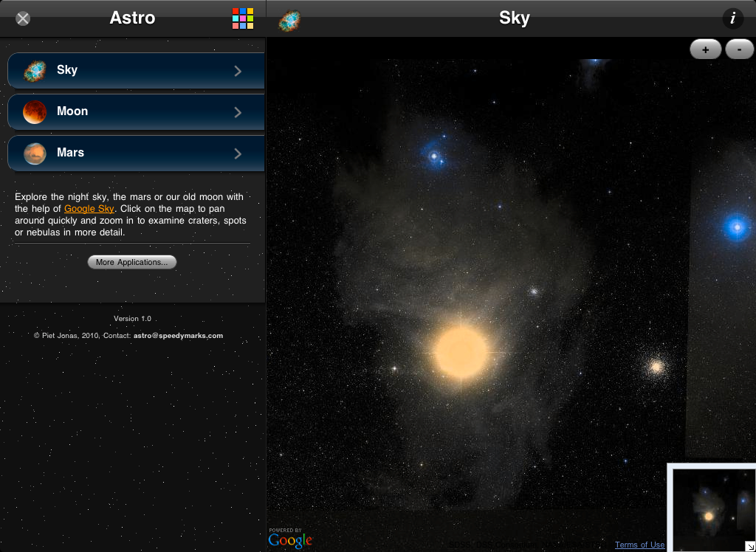Select the Mars menu row
This screenshot has height=552, width=756.
(x=136, y=153)
